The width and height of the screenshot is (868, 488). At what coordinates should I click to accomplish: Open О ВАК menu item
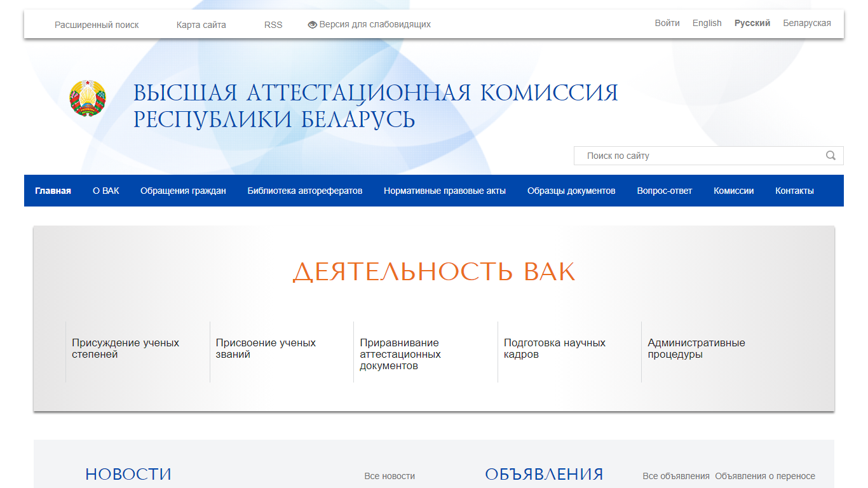(x=106, y=191)
